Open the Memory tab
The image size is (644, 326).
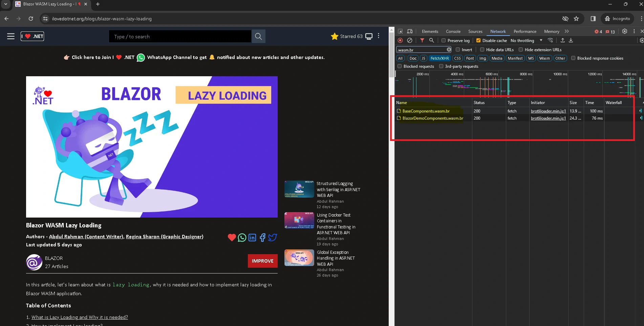pyautogui.click(x=552, y=31)
